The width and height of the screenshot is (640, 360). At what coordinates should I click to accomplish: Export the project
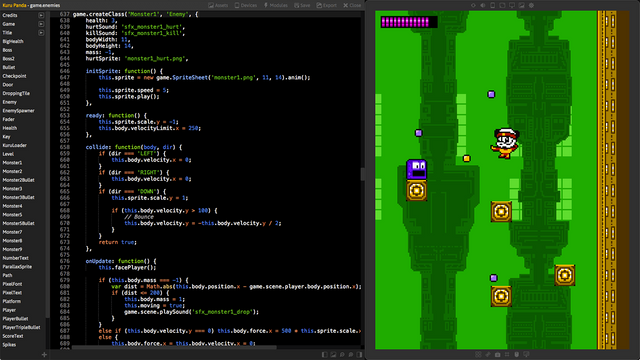pyautogui.click(x=327, y=5)
